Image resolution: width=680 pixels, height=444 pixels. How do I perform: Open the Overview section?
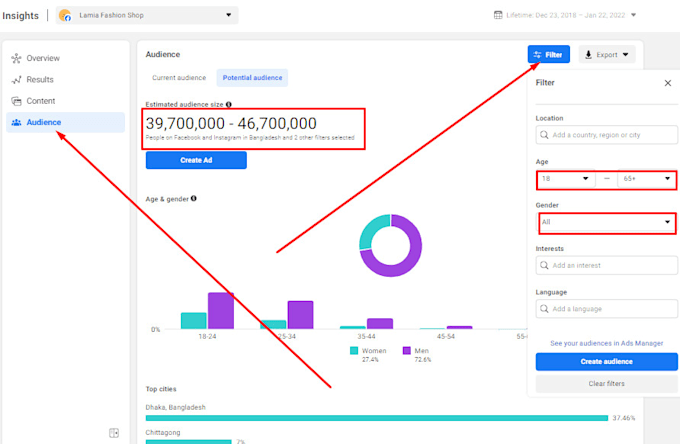(65, 58)
